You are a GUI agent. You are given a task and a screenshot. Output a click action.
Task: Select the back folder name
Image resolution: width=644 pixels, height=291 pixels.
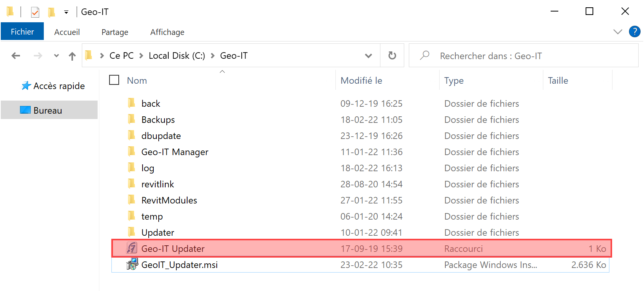click(x=151, y=103)
